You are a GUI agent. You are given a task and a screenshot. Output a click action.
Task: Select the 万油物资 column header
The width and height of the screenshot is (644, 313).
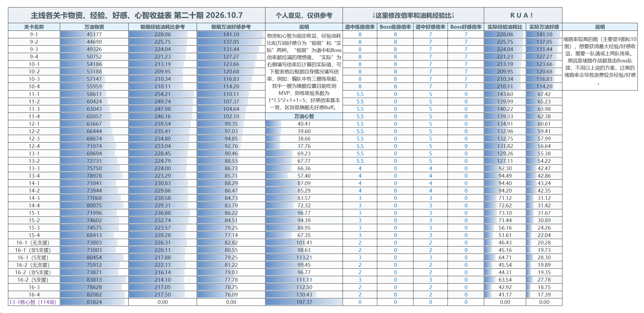point(94,27)
